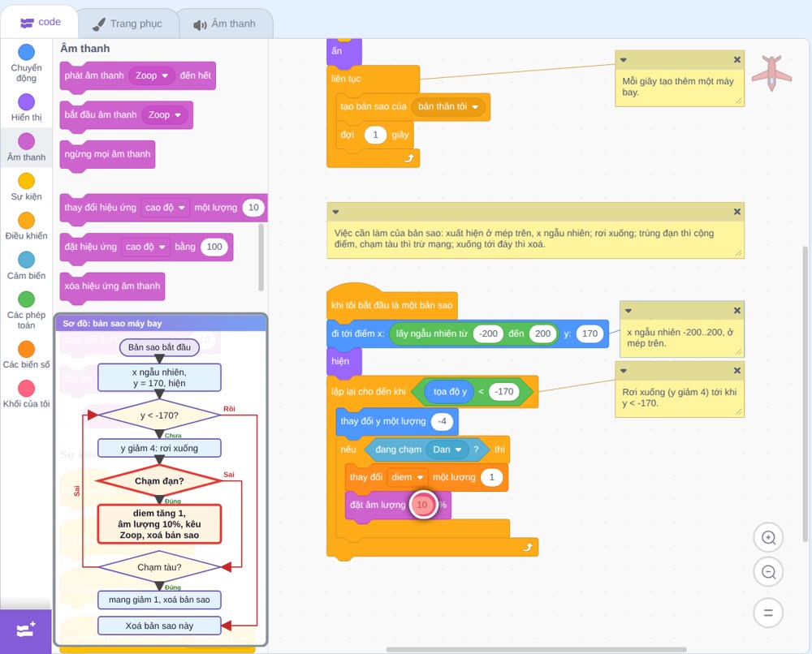This screenshot has height=654, width=812.
Task: Open the Điều khiển block category
Action: coord(26,226)
